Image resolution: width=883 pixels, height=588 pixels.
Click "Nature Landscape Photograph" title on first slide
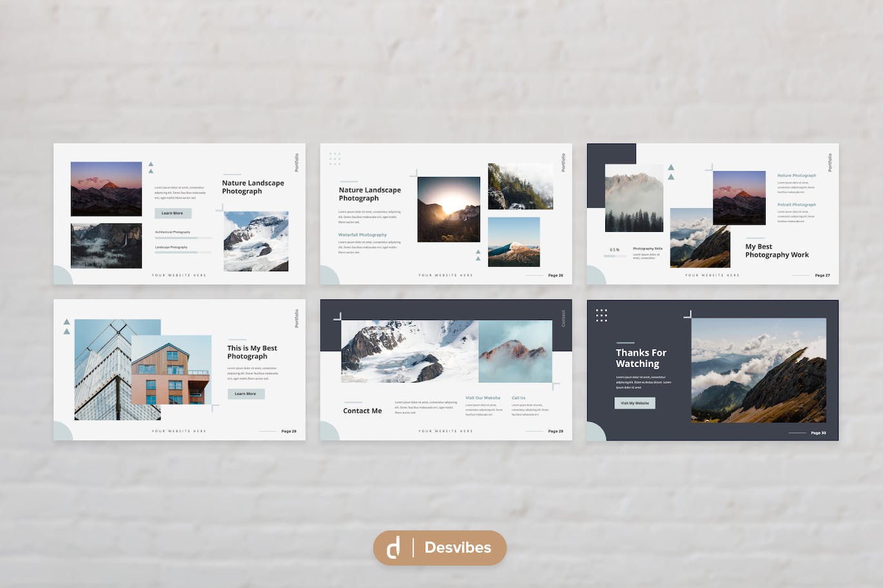[253, 187]
